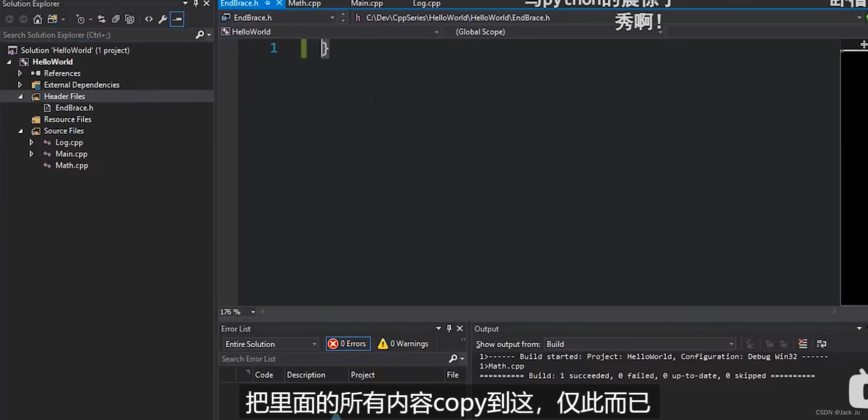
Task: Select Solution 'HelloWorld' root node
Action: pyautogui.click(x=75, y=50)
